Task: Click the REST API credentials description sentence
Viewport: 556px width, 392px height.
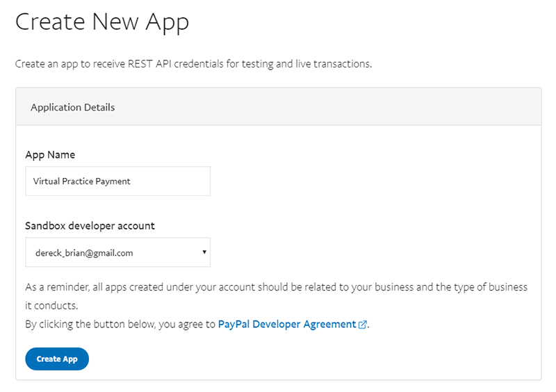Action: pos(194,64)
